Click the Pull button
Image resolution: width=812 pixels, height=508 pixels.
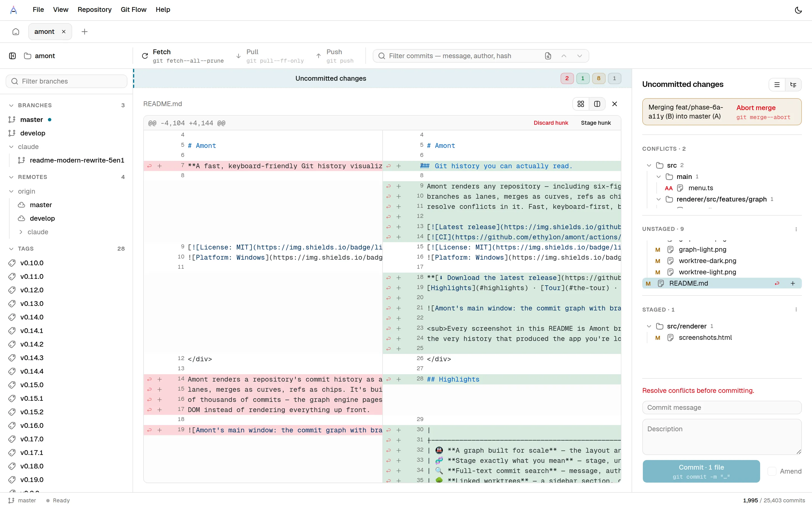click(x=270, y=56)
